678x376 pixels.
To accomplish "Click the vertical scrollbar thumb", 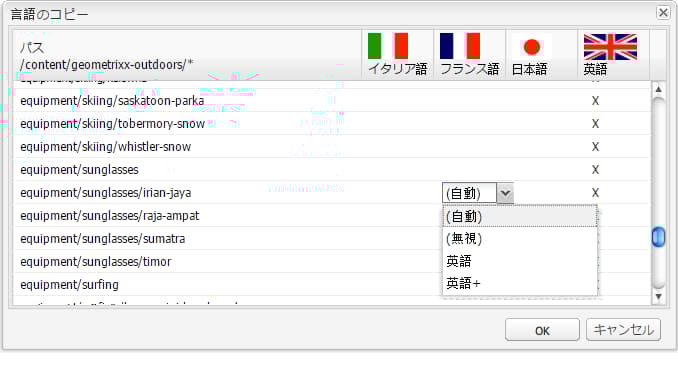I will pyautogui.click(x=658, y=237).
